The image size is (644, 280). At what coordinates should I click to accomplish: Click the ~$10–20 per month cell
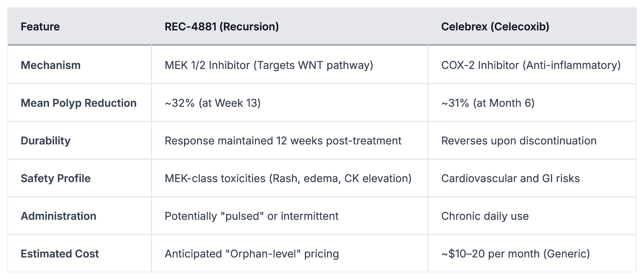pos(515,254)
